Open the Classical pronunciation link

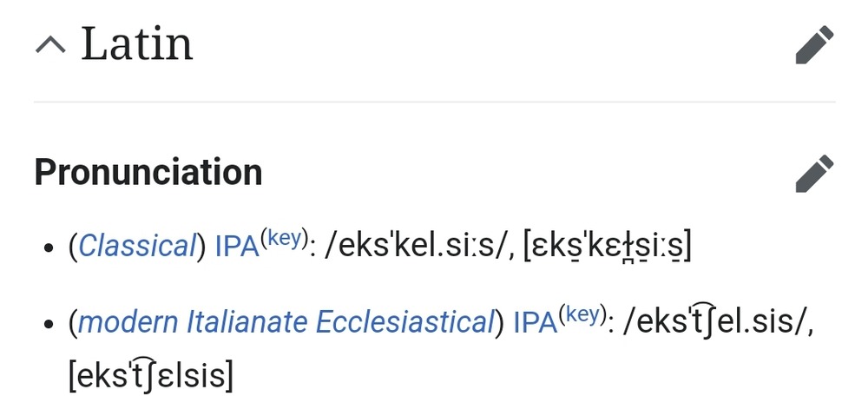click(x=136, y=247)
